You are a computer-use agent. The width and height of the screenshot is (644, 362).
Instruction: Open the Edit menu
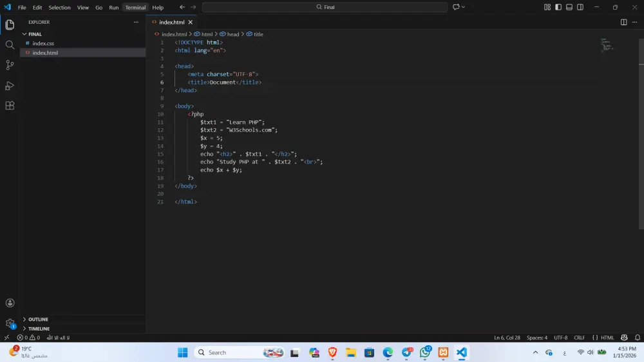pyautogui.click(x=37, y=7)
